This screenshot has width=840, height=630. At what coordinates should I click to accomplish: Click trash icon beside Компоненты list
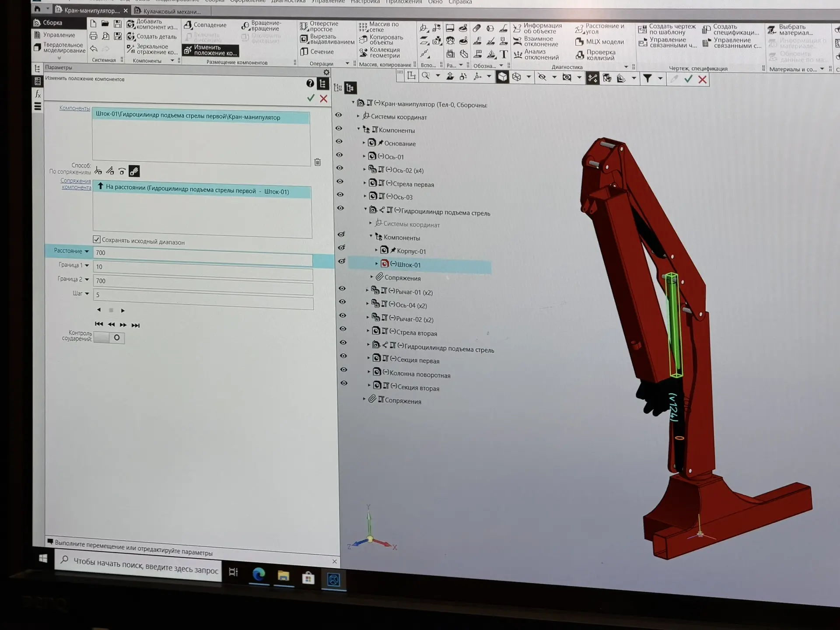(318, 162)
